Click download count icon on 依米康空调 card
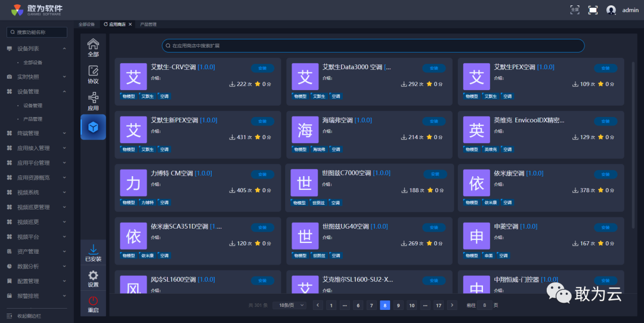Viewport: 644px width, 323px height. coord(575,190)
